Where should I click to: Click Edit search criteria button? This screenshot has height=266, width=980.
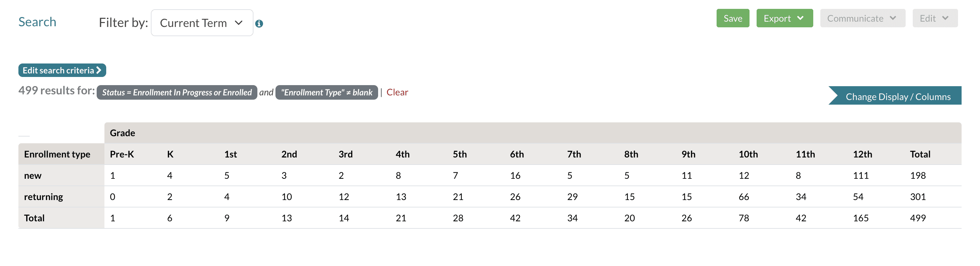pyautogui.click(x=62, y=70)
